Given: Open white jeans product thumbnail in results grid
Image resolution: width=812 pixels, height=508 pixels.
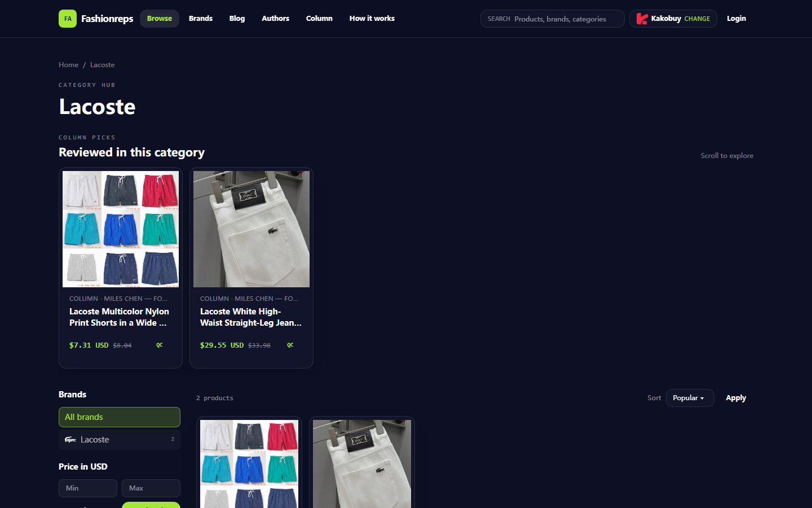Looking at the screenshot, I should [362, 464].
